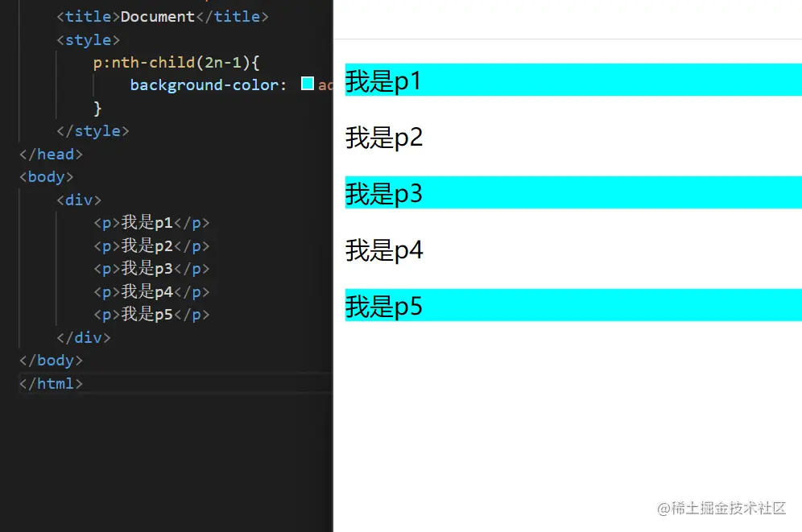Place cursor on the closing head tag
The width and height of the screenshot is (802, 532).
(x=51, y=154)
